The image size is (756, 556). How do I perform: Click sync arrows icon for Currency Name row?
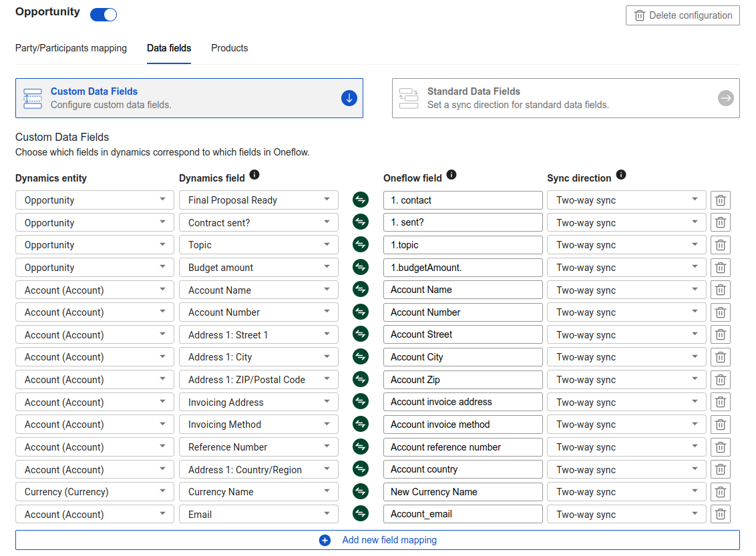[x=361, y=491]
